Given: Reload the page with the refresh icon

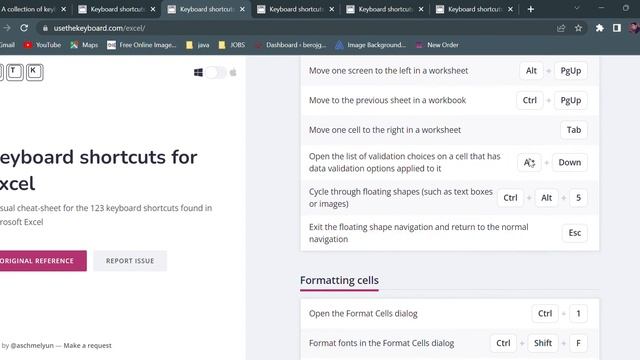Looking at the screenshot, I should 24,28.
